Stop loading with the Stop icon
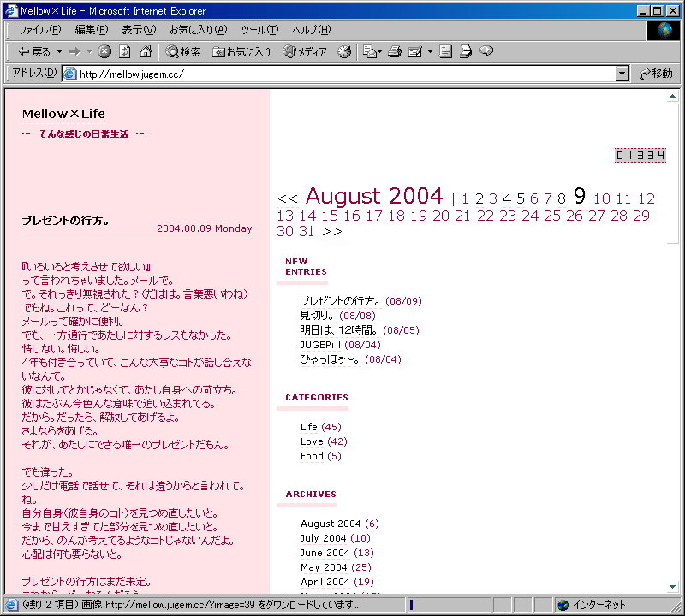 click(104, 52)
